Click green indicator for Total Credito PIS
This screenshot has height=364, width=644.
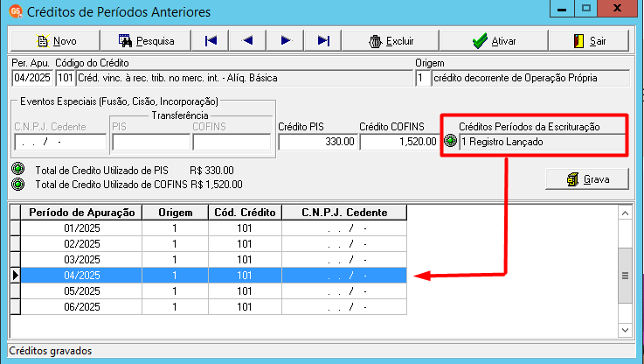tap(18, 170)
